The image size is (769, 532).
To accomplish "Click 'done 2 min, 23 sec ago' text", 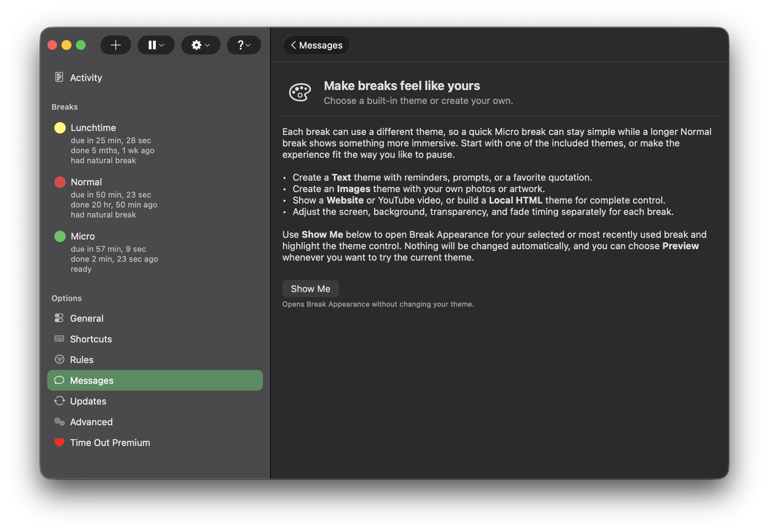I will pyautogui.click(x=114, y=259).
